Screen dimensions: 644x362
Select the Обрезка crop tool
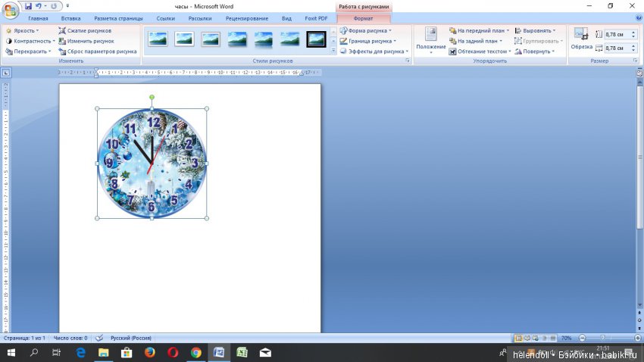581,39
